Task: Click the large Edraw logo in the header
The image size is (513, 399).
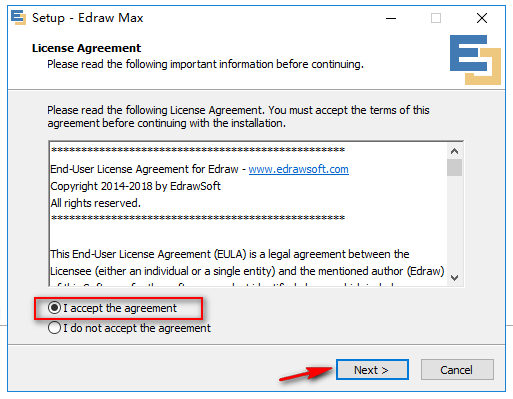Action: point(475,60)
